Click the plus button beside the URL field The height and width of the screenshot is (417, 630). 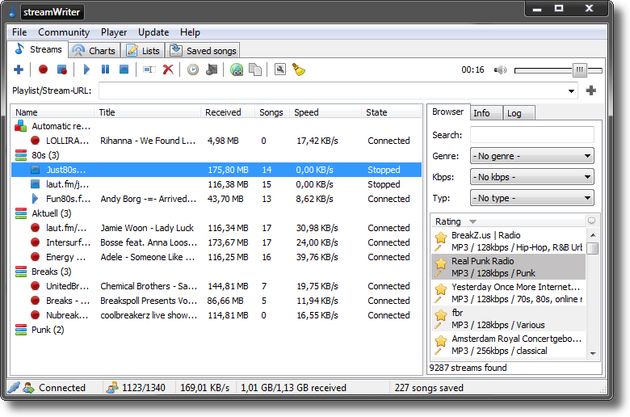[x=591, y=90]
